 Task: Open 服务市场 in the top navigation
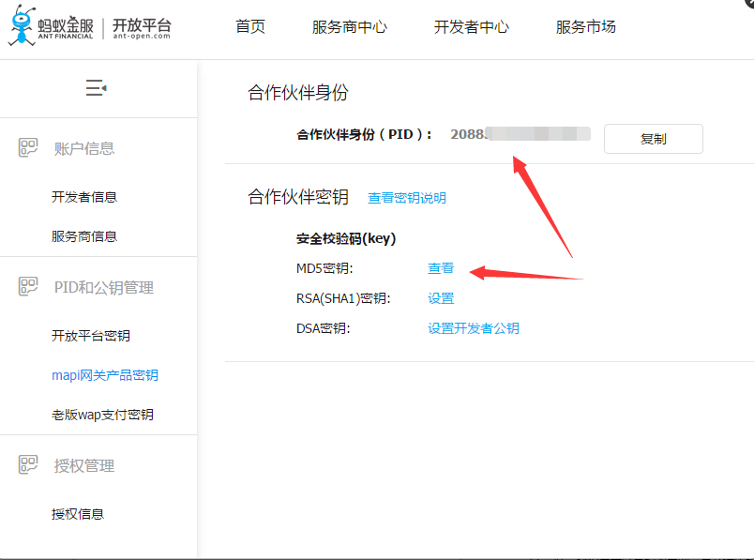586,26
